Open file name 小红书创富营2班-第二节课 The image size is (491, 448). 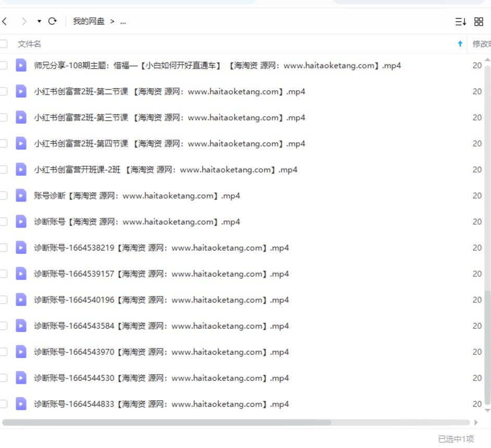(169, 91)
